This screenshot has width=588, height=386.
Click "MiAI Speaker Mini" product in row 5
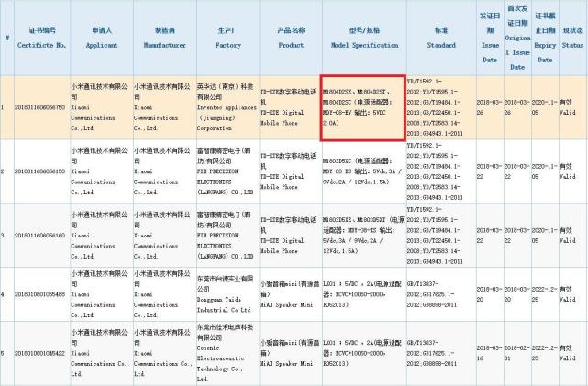coord(290,353)
